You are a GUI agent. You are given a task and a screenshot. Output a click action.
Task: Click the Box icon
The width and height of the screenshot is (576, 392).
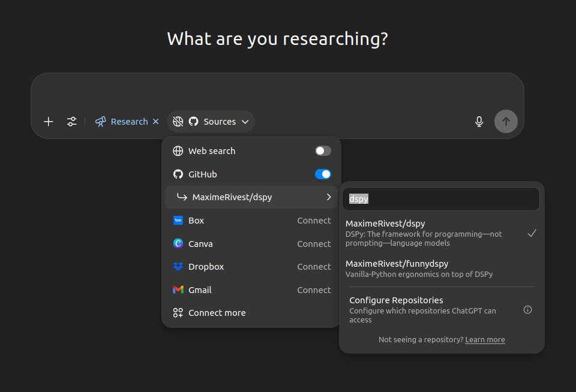tap(178, 220)
